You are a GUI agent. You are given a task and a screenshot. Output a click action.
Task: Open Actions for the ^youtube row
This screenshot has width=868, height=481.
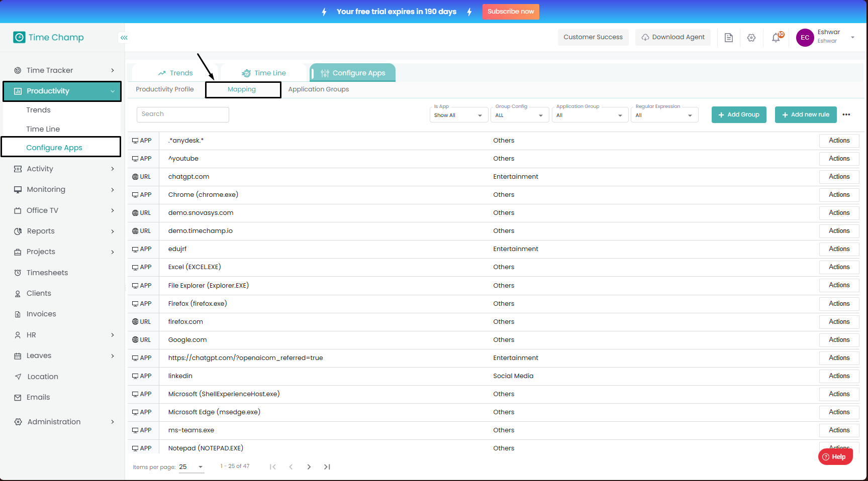coord(839,159)
